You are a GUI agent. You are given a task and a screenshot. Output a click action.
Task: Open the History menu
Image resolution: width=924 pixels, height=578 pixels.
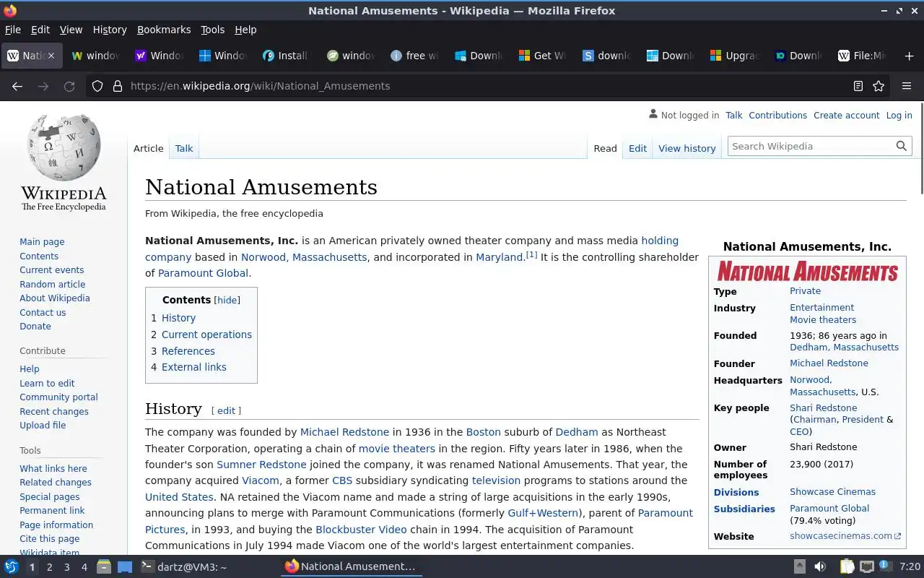click(x=110, y=30)
